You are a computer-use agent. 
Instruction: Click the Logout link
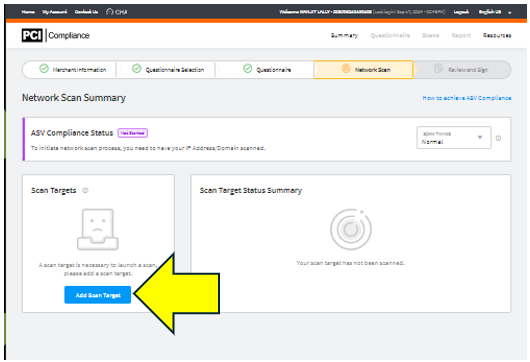point(461,12)
